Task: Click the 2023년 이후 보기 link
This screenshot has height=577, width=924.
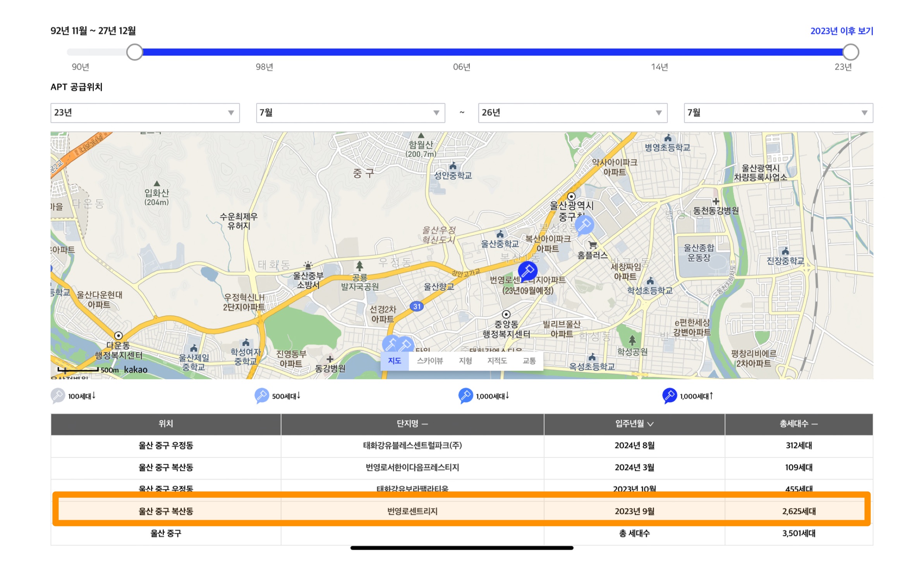Action: (x=841, y=31)
